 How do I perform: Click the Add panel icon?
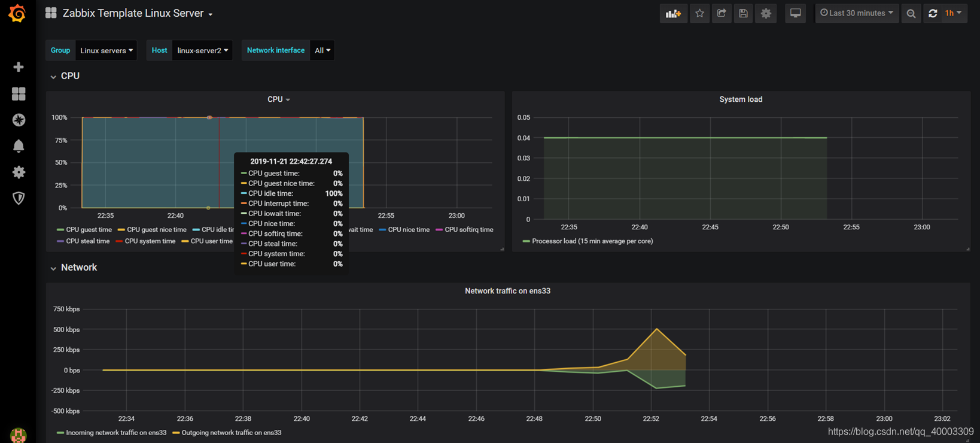(x=674, y=13)
